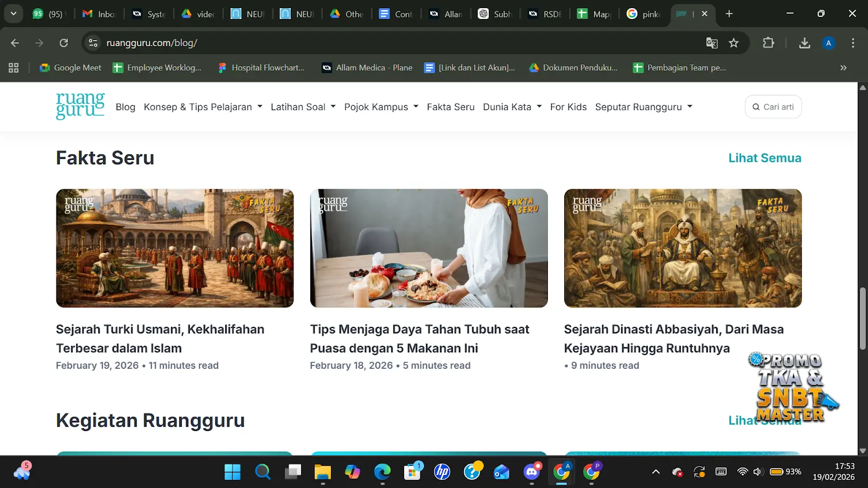Switch to the video Drive tab
The width and height of the screenshot is (868, 488).
pos(199,14)
